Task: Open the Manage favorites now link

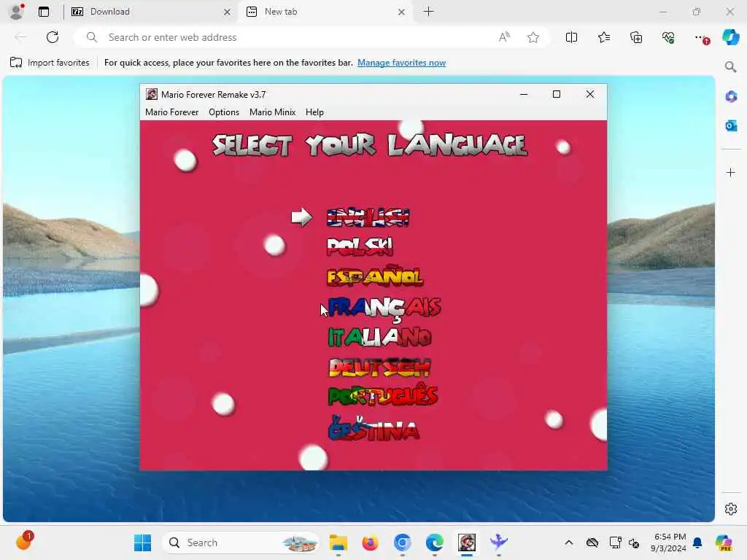Action: pos(402,63)
